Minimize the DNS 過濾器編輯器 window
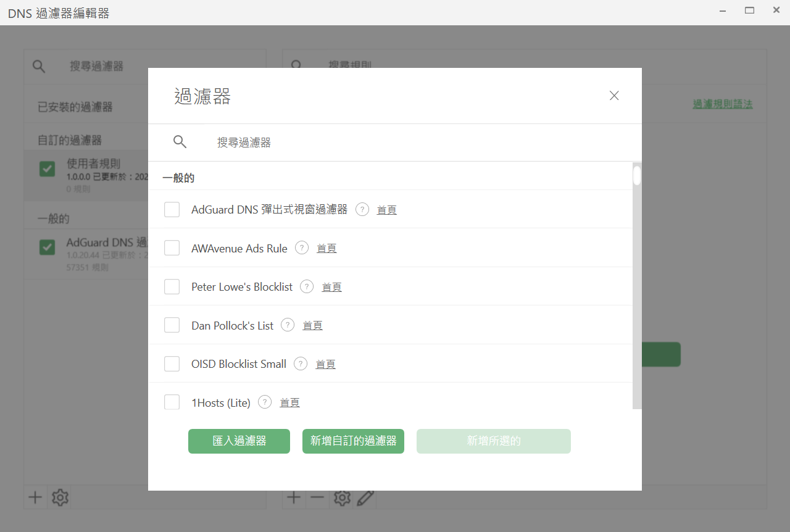790x532 pixels. point(723,10)
